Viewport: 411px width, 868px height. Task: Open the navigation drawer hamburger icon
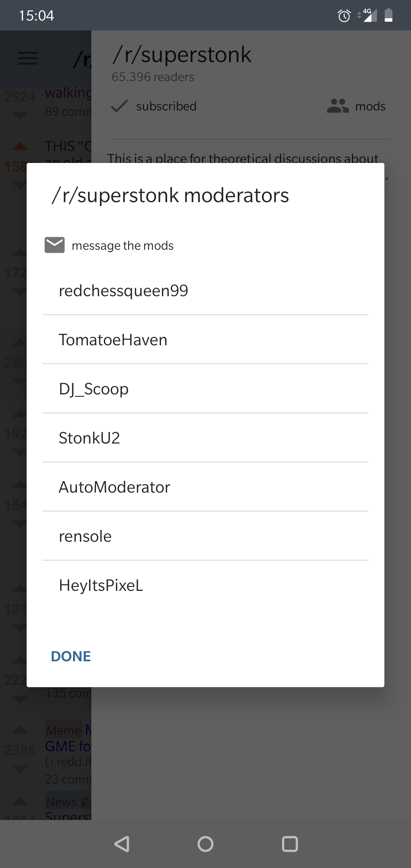click(x=27, y=58)
